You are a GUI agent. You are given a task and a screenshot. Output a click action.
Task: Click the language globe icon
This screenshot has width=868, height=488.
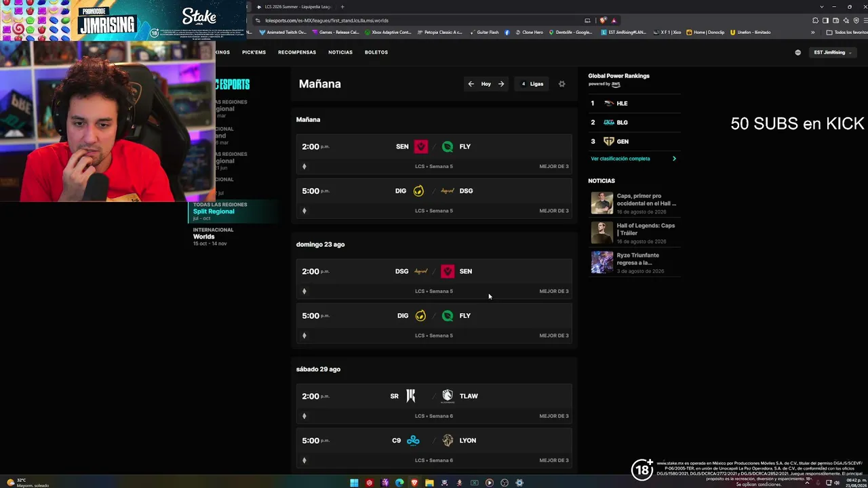(797, 52)
